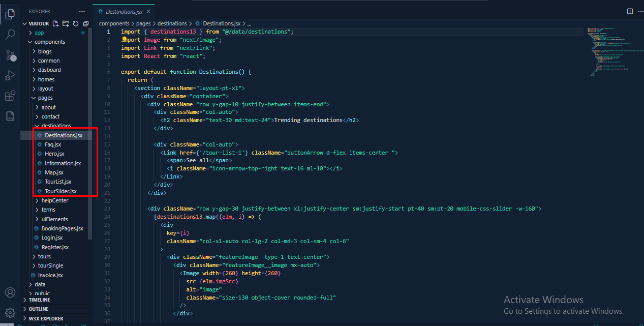Collapse all folders in Explorer
644x326 pixels.
click(x=85, y=23)
